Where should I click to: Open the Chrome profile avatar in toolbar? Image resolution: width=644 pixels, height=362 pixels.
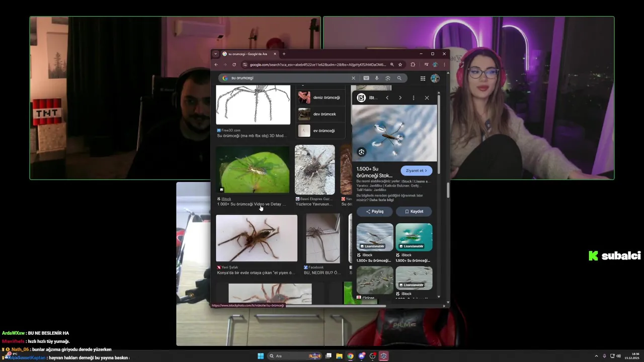click(436, 64)
